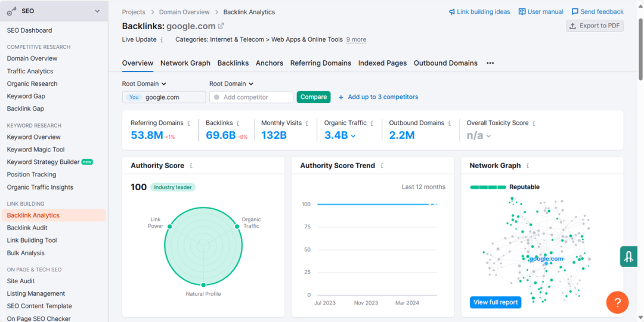Open Backlink Audit in sidebar

point(27,228)
